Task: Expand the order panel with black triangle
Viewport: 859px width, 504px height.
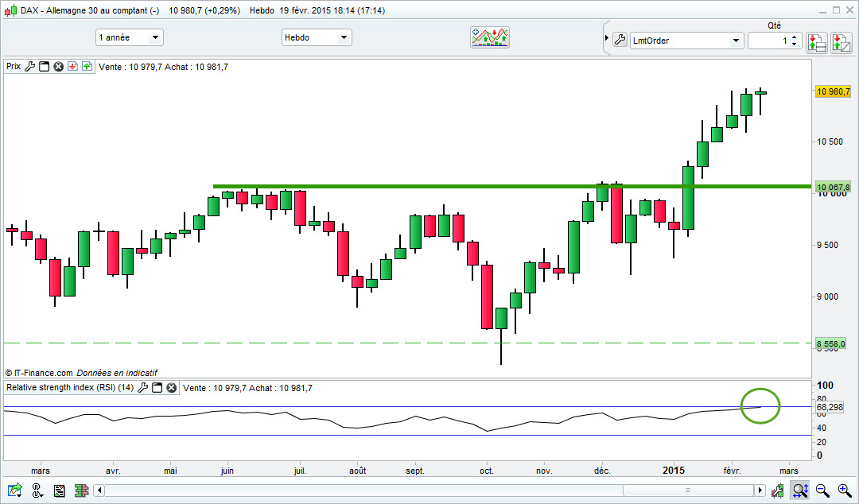Action: pyautogui.click(x=606, y=38)
